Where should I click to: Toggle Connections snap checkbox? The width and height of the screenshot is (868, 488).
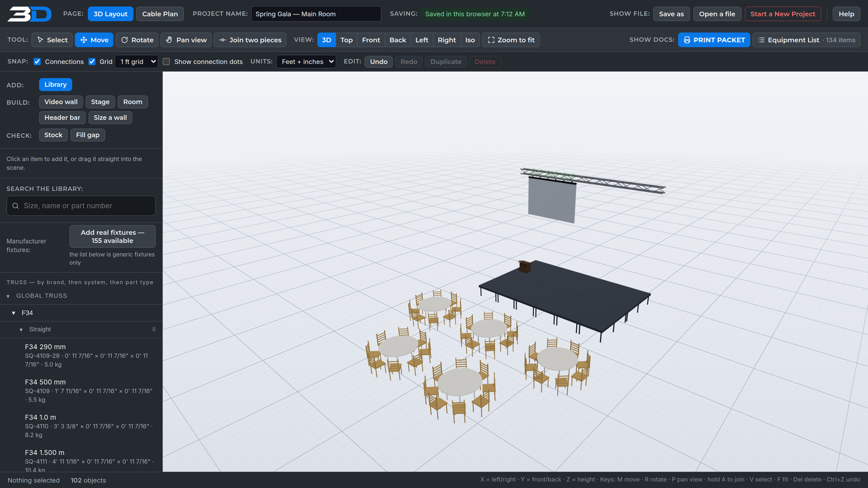(x=37, y=62)
